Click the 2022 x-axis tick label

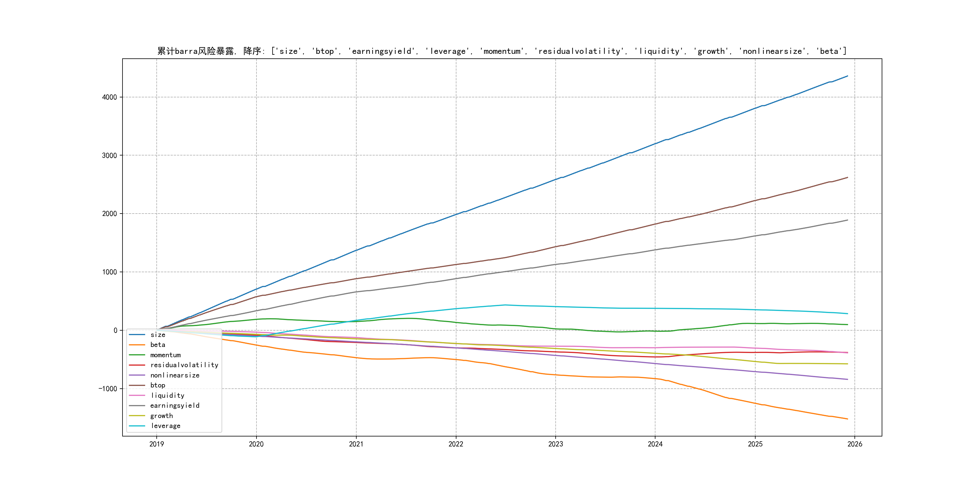point(456,444)
